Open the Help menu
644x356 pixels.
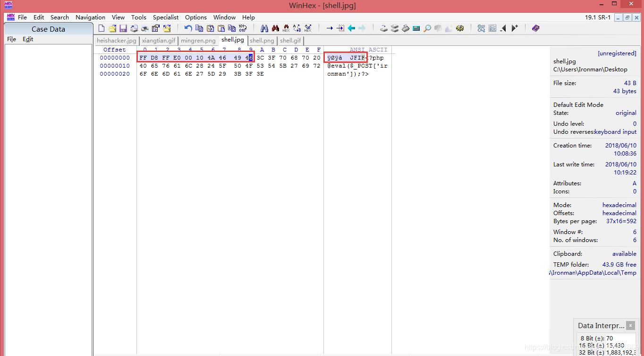coord(248,17)
